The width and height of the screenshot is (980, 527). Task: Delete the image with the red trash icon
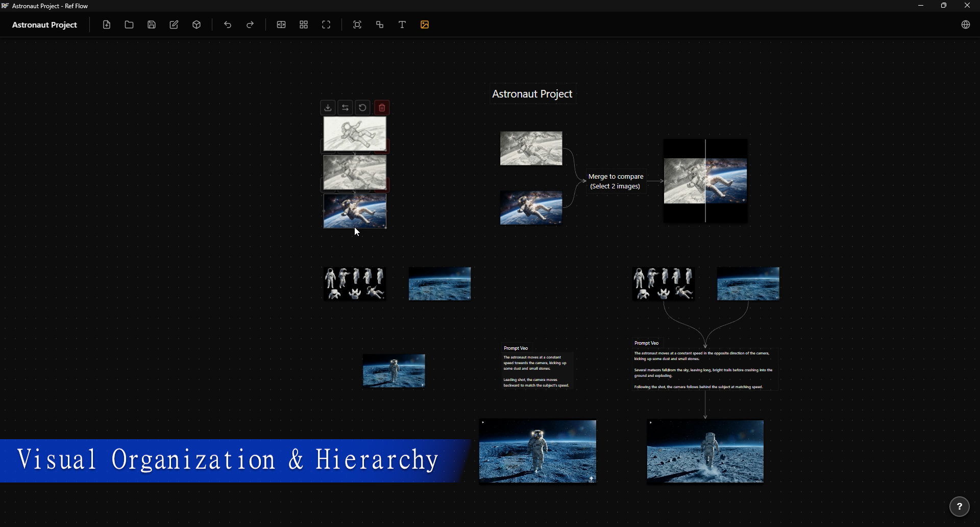coord(382,108)
